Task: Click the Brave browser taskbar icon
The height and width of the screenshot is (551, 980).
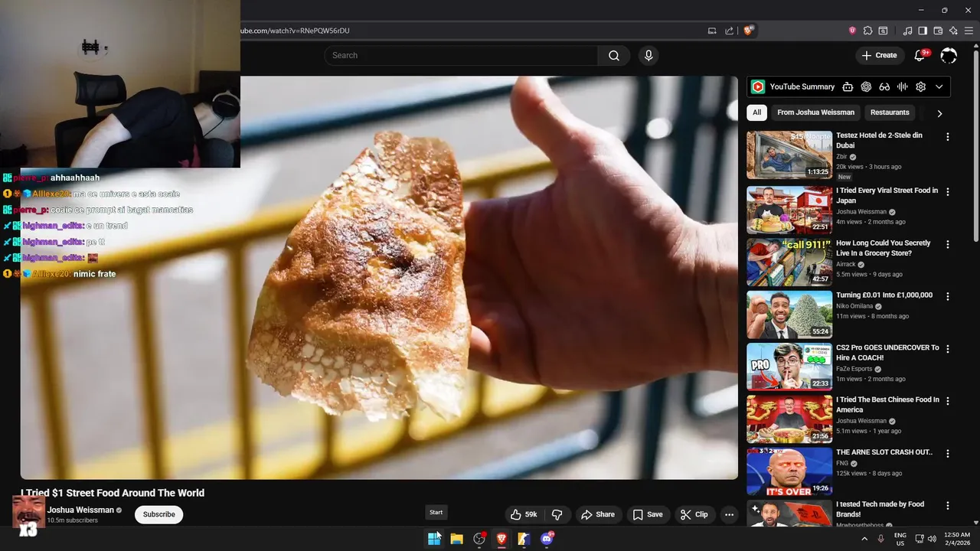Action: (x=501, y=539)
